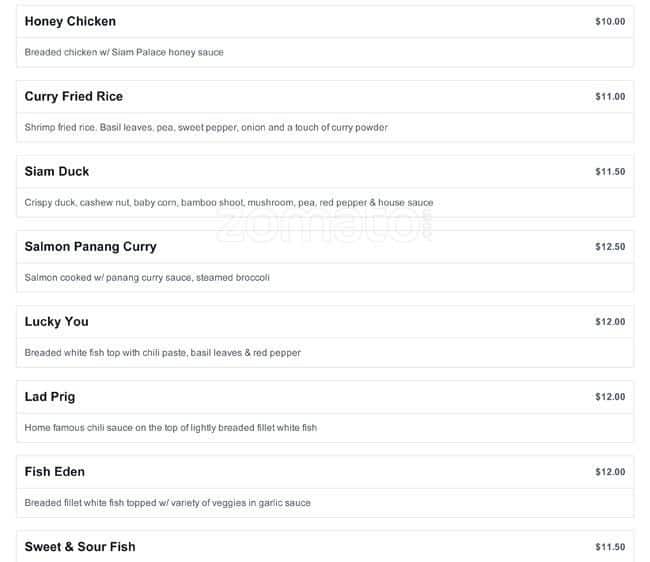Click the Lucky You dish name

(x=56, y=321)
